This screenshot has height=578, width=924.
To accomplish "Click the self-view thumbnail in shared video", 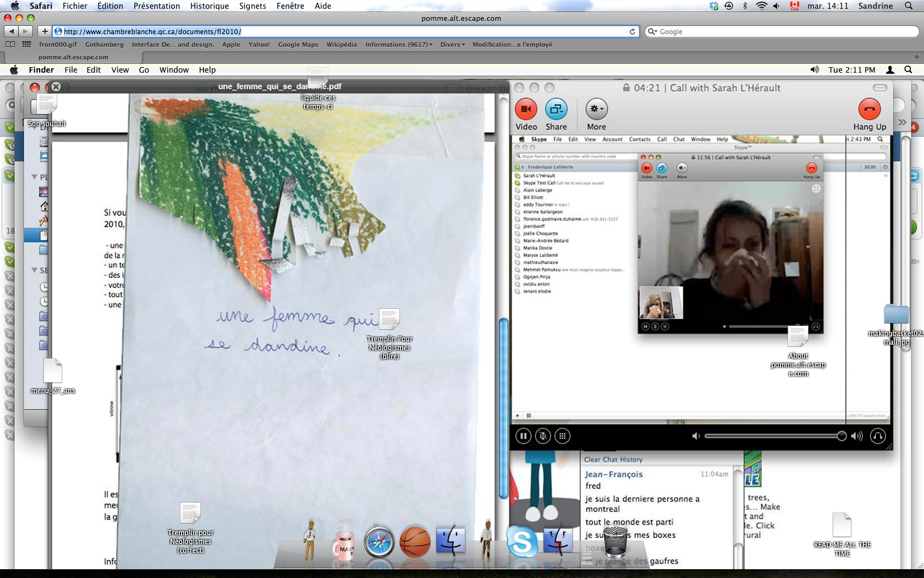I will pyautogui.click(x=661, y=302).
